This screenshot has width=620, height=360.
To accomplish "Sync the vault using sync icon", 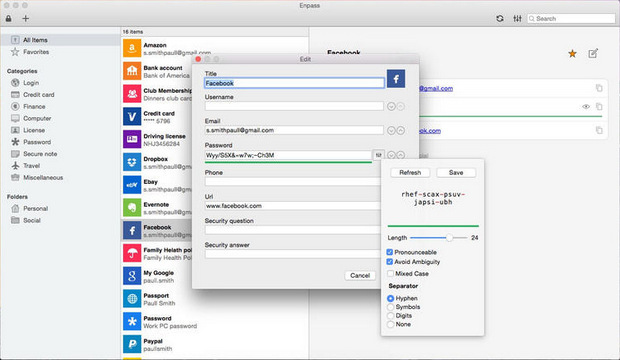I will point(500,19).
